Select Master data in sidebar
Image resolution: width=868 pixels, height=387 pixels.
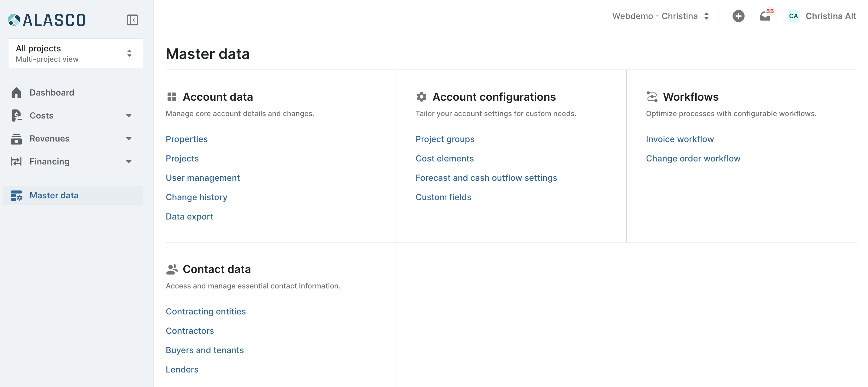coord(54,195)
